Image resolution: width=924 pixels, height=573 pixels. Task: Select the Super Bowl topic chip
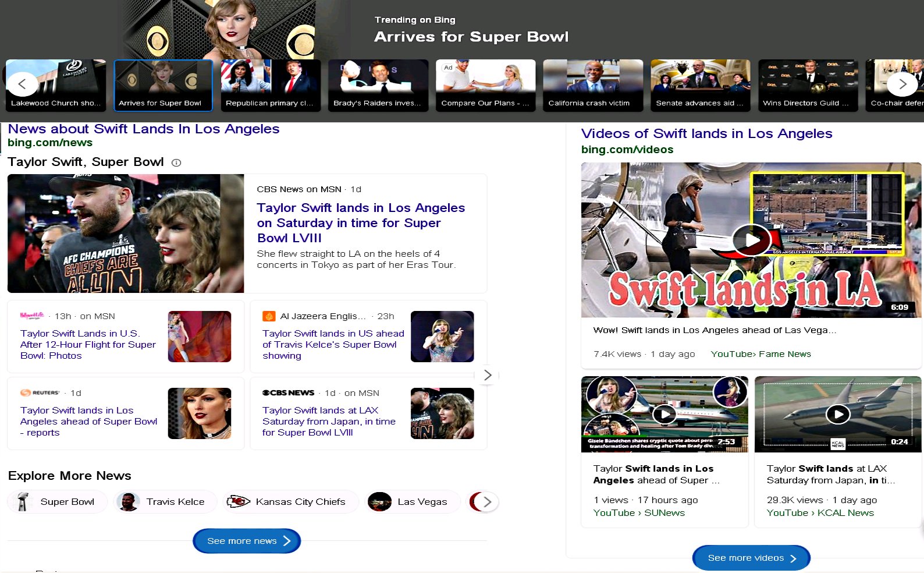(x=58, y=501)
